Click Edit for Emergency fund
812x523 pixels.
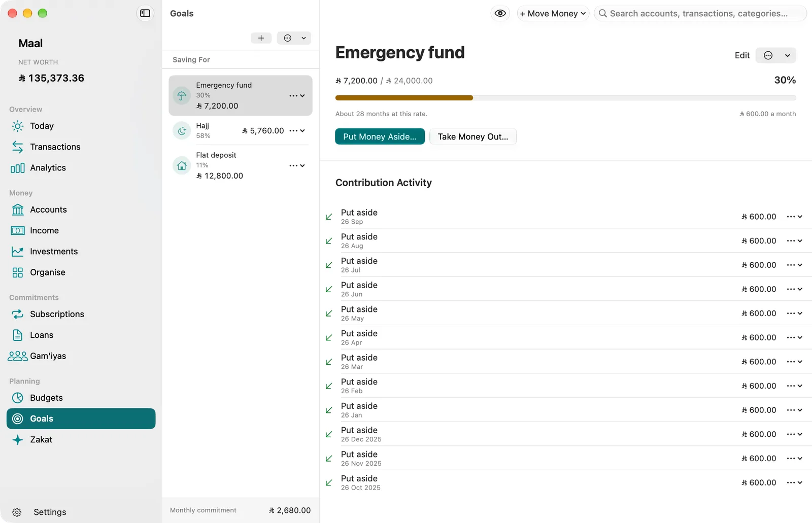(742, 55)
